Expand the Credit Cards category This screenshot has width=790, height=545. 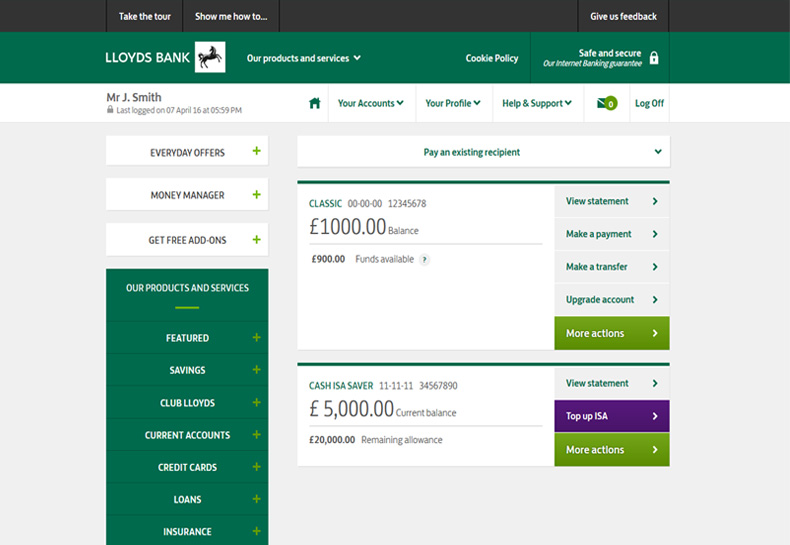click(187, 467)
